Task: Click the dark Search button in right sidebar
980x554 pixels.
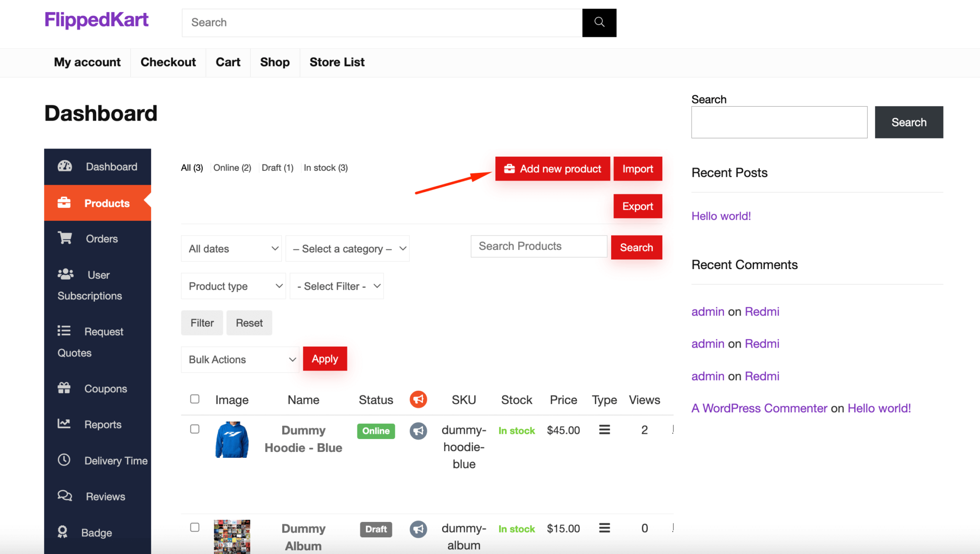Action: 909,122
